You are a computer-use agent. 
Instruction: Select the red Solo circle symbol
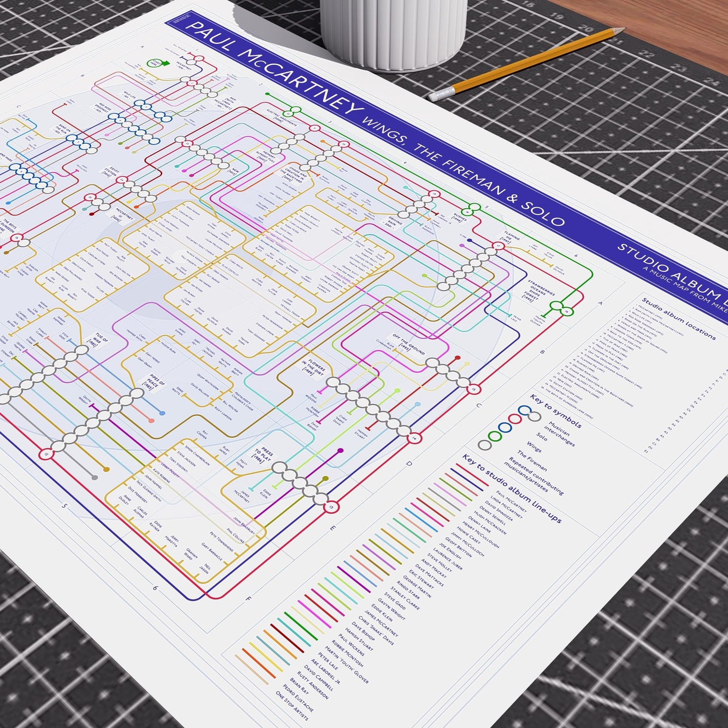click(515, 419)
